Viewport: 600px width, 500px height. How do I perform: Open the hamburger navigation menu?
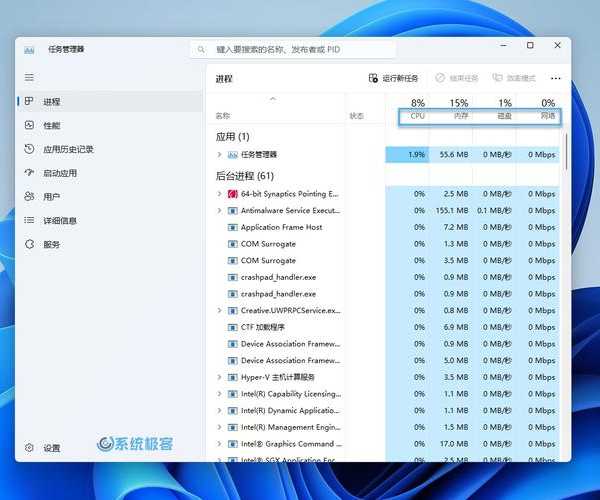[x=29, y=78]
